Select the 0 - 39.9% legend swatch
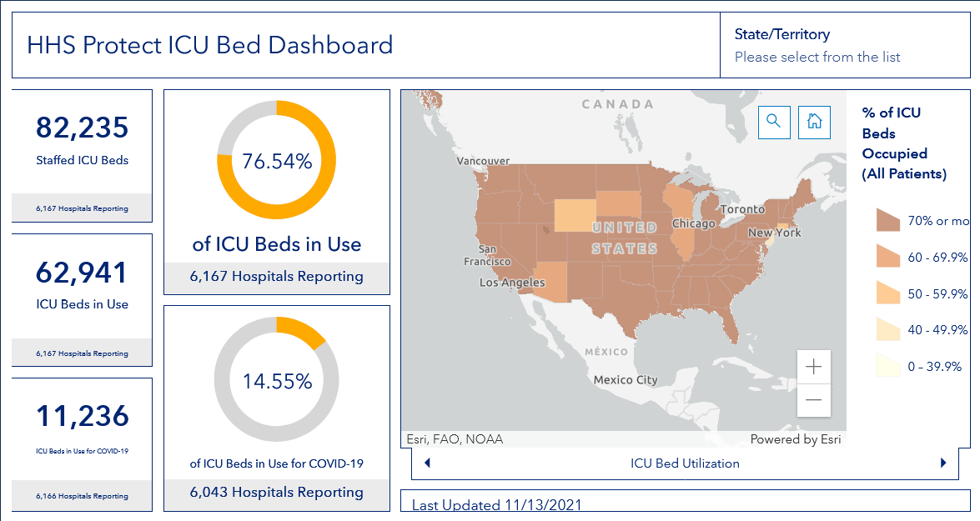Viewport: 980px width, 521px height. 888,366
